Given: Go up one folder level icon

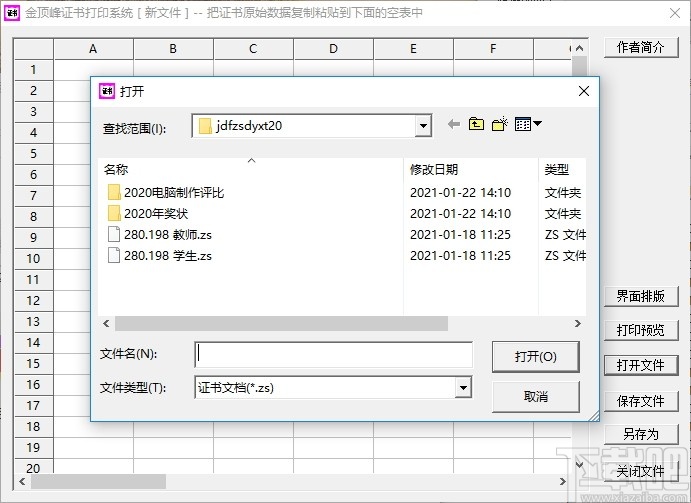Looking at the screenshot, I should 476,125.
